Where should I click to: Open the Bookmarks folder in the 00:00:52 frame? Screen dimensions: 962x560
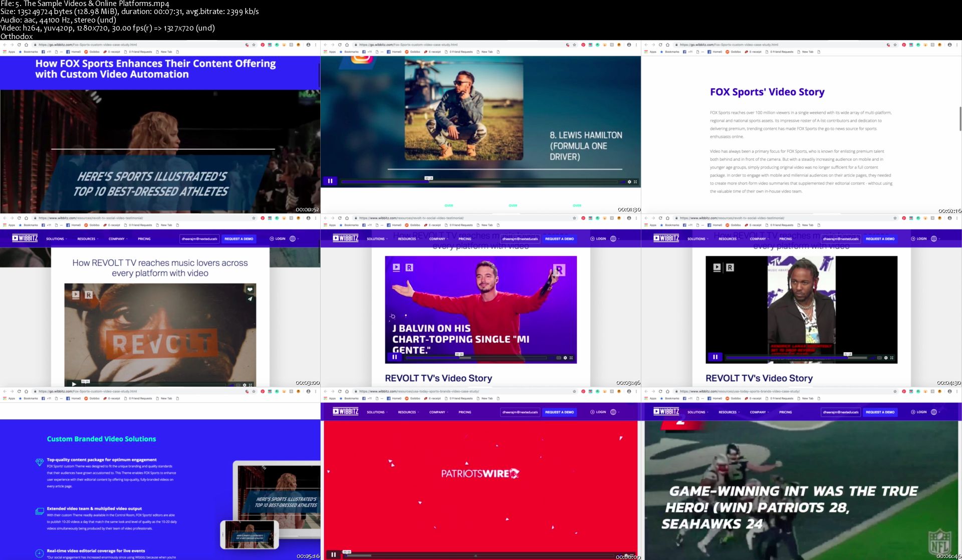pyautogui.click(x=28, y=52)
